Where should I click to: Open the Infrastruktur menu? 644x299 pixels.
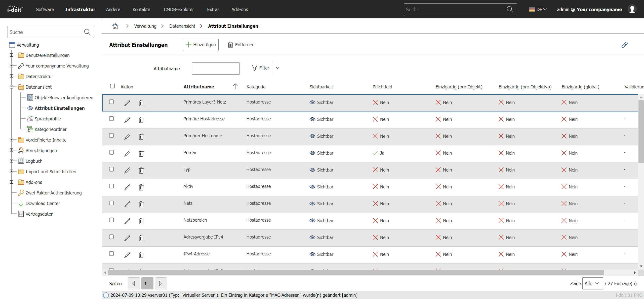pos(80,9)
